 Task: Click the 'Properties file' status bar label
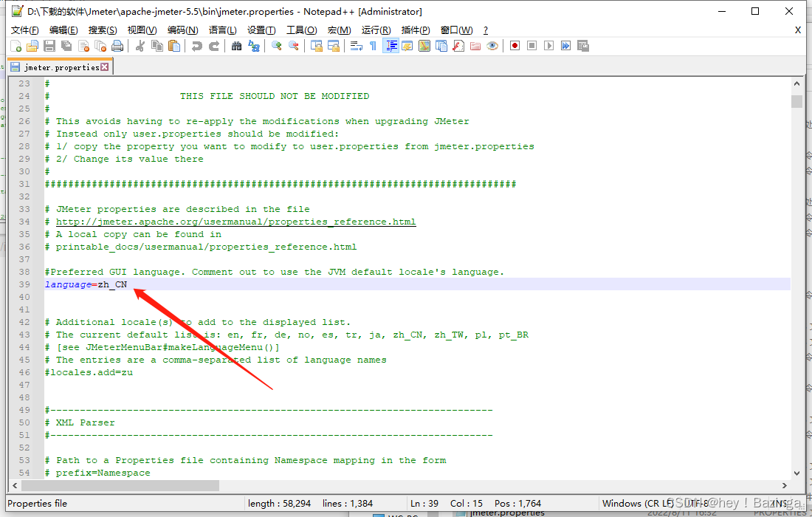click(38, 504)
